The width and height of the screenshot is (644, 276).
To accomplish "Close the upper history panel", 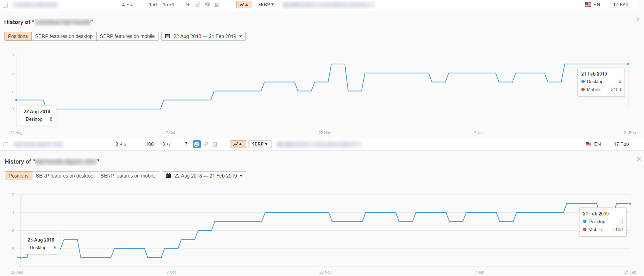I will click(638, 19).
